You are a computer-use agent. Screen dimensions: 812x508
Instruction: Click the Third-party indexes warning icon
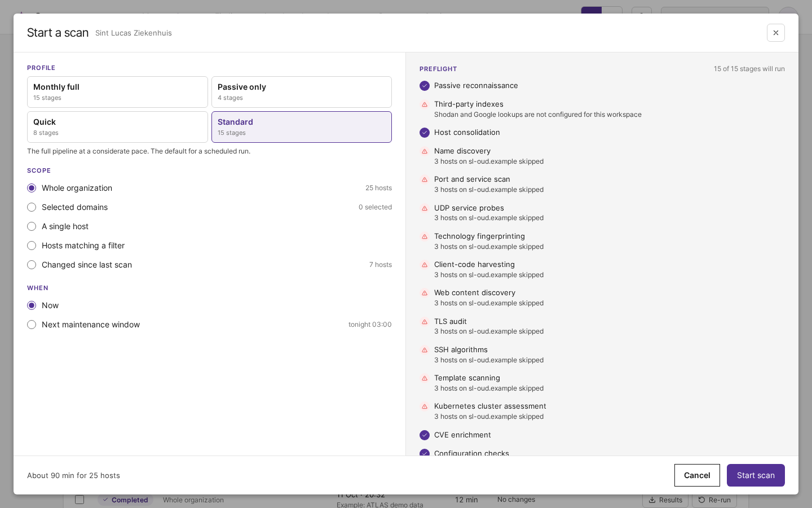(425, 104)
